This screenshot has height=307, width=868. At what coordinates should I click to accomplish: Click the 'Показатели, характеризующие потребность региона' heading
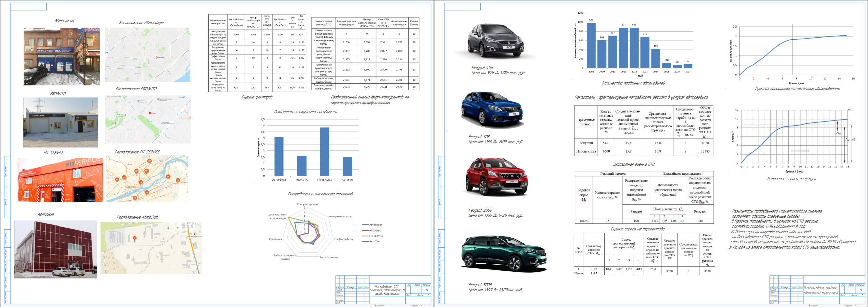click(x=641, y=97)
